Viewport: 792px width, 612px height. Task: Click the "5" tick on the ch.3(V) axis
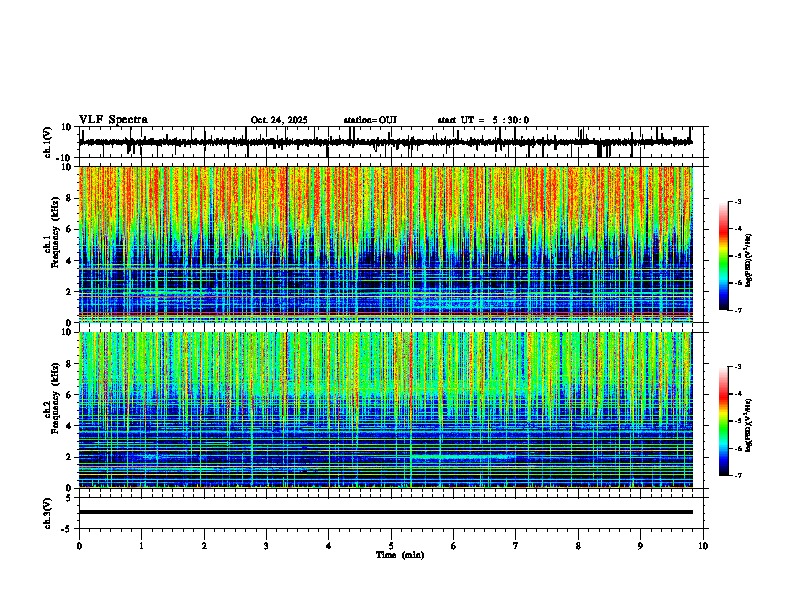pos(69,498)
